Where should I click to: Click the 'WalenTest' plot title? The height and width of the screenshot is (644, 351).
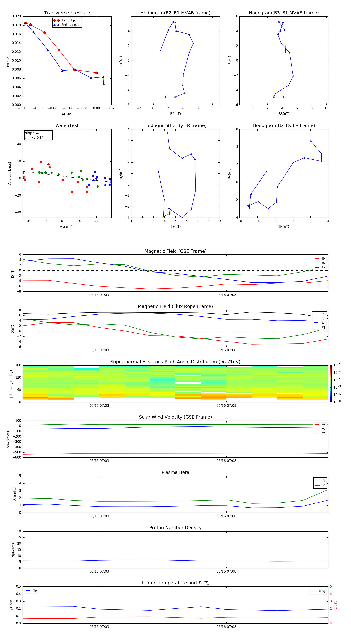pos(67,125)
